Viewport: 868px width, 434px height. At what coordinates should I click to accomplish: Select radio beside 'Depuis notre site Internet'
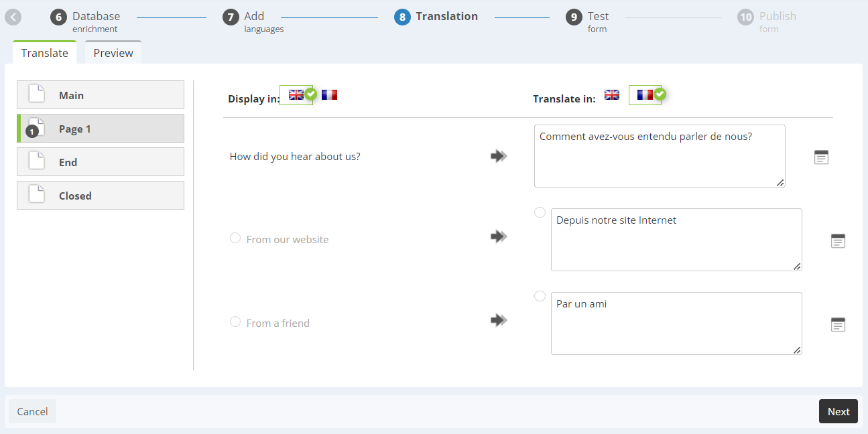[540, 212]
